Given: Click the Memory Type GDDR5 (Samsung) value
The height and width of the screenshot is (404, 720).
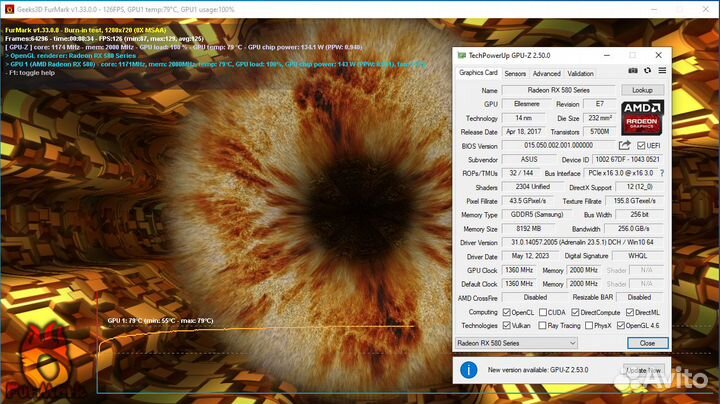Looking at the screenshot, I should (537, 214).
